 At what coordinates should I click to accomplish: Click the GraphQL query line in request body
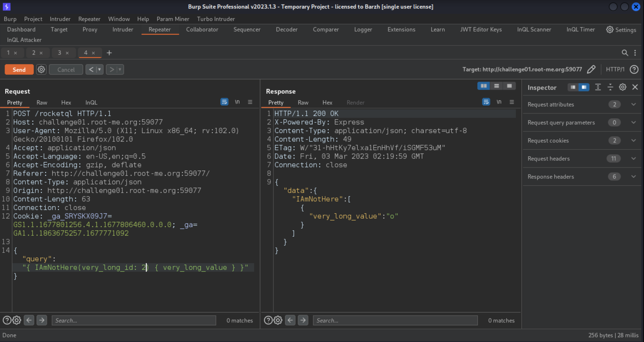pyautogui.click(x=135, y=267)
